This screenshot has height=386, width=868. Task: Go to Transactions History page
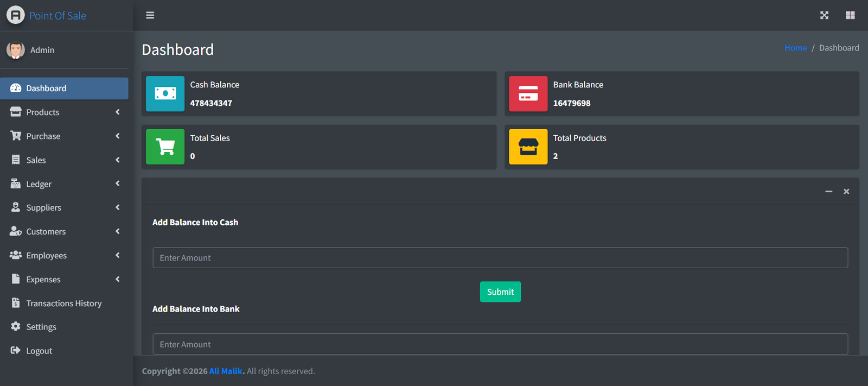click(x=64, y=303)
